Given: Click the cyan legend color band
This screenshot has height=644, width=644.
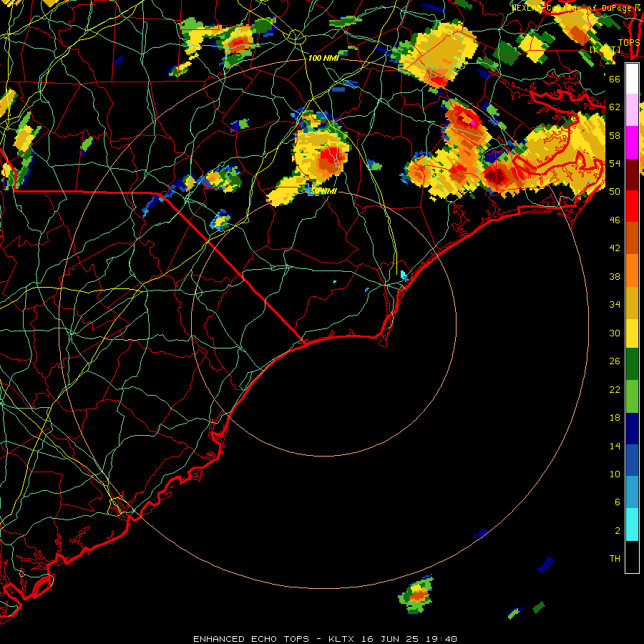Looking at the screenshot, I should tap(632, 525).
